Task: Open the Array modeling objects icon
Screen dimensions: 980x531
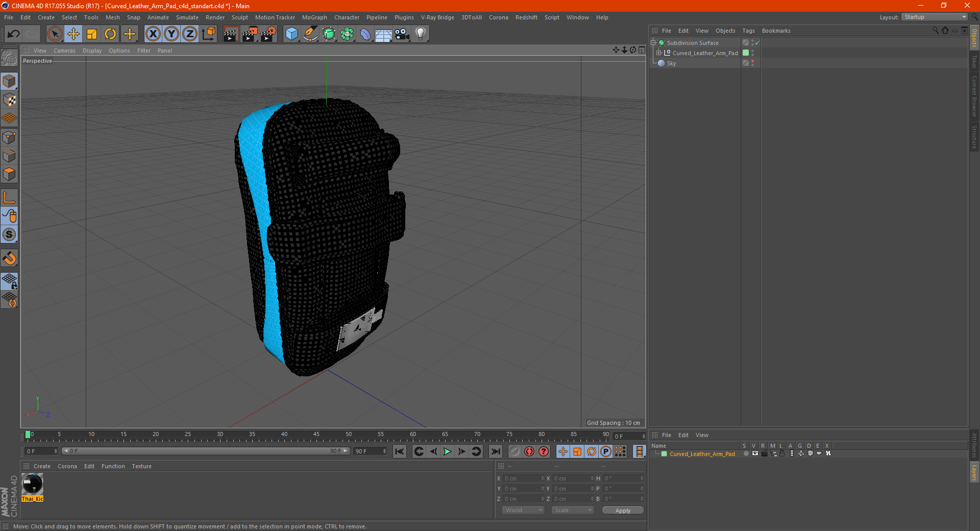Action: 348,34
